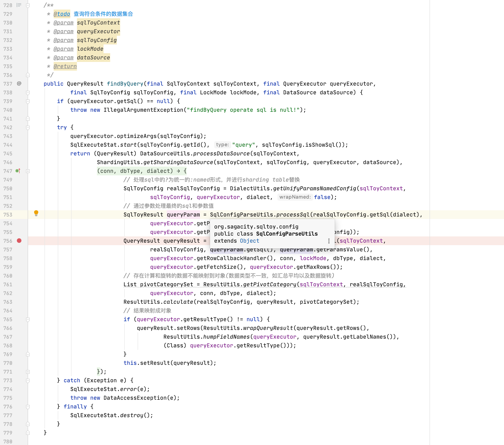The image size is (504, 445).
Task: Click the @todo tag in the Javadoc
Action: [62, 14]
